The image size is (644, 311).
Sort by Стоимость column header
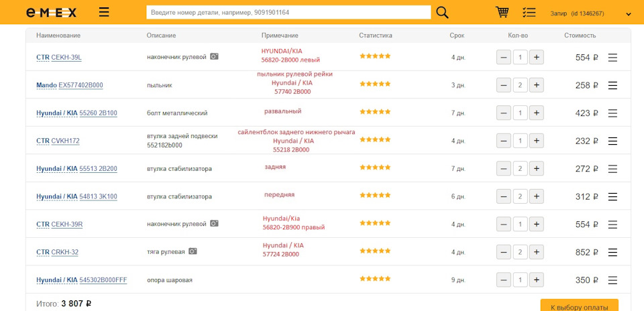click(580, 36)
